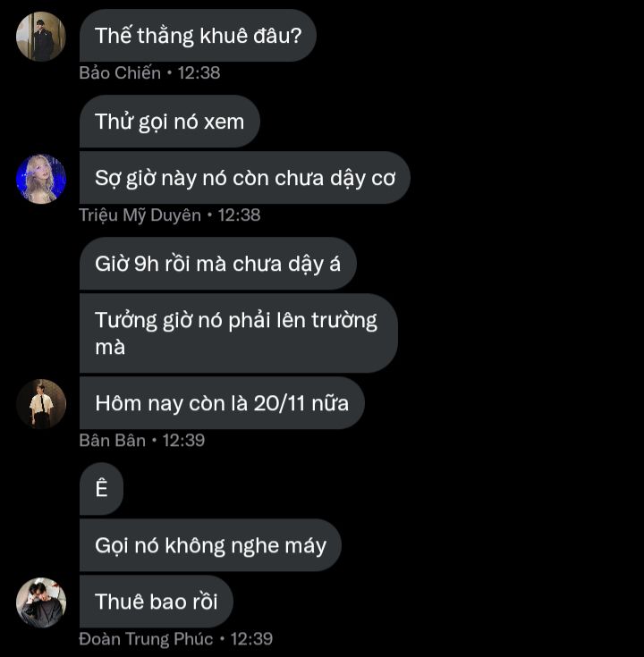This screenshot has height=657, width=644.
Task: Click the Bân Bân sender label
Action: pos(113,441)
